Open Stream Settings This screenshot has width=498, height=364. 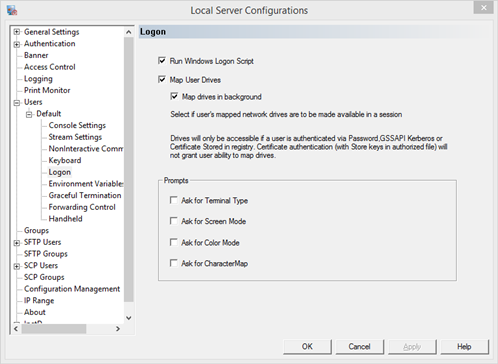click(x=75, y=137)
